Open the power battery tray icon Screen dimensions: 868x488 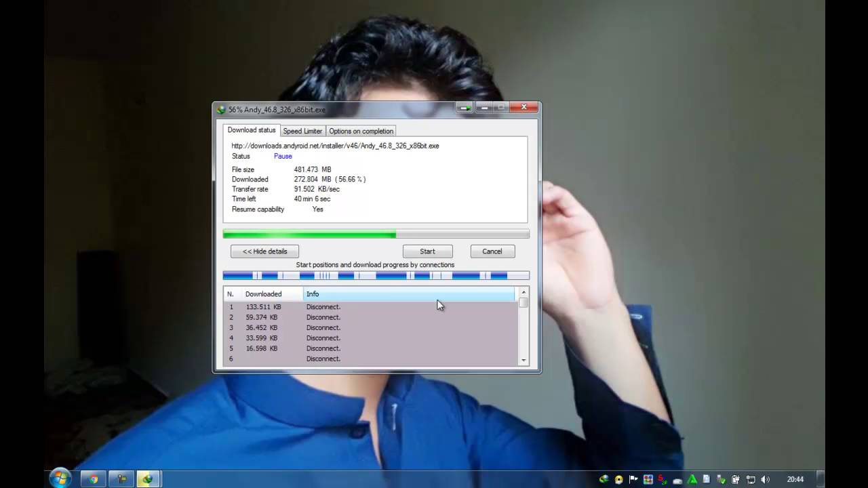click(x=736, y=479)
